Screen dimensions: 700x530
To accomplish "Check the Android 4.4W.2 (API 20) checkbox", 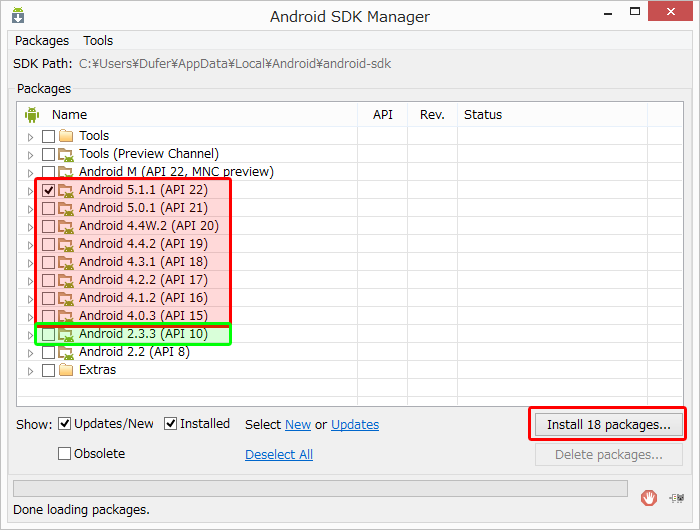I will (x=48, y=226).
